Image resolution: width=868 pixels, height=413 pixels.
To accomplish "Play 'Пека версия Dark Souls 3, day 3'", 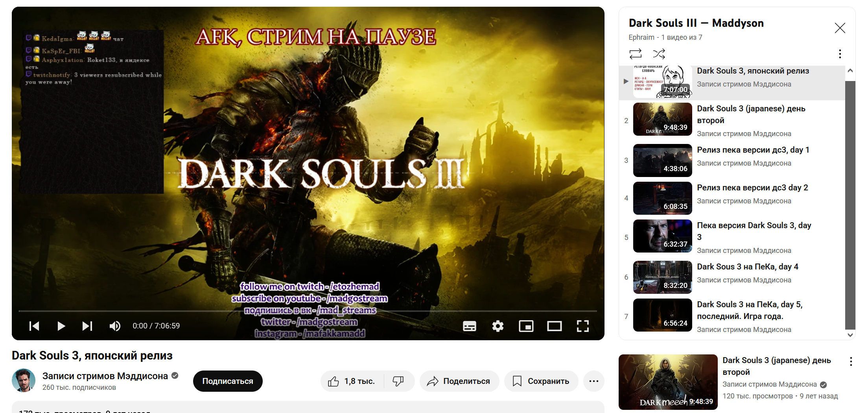I will coord(754,231).
